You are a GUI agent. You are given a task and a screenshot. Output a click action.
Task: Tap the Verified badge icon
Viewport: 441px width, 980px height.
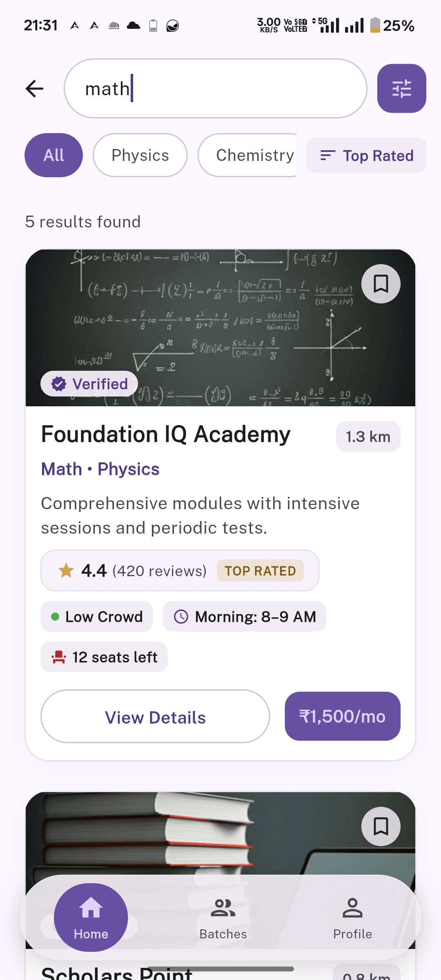point(59,384)
